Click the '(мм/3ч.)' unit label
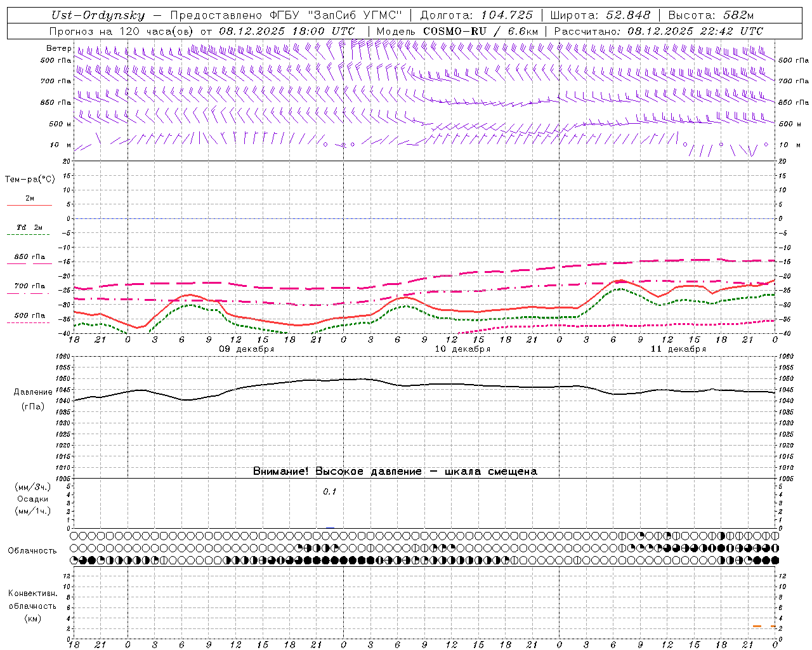 [x=33, y=487]
